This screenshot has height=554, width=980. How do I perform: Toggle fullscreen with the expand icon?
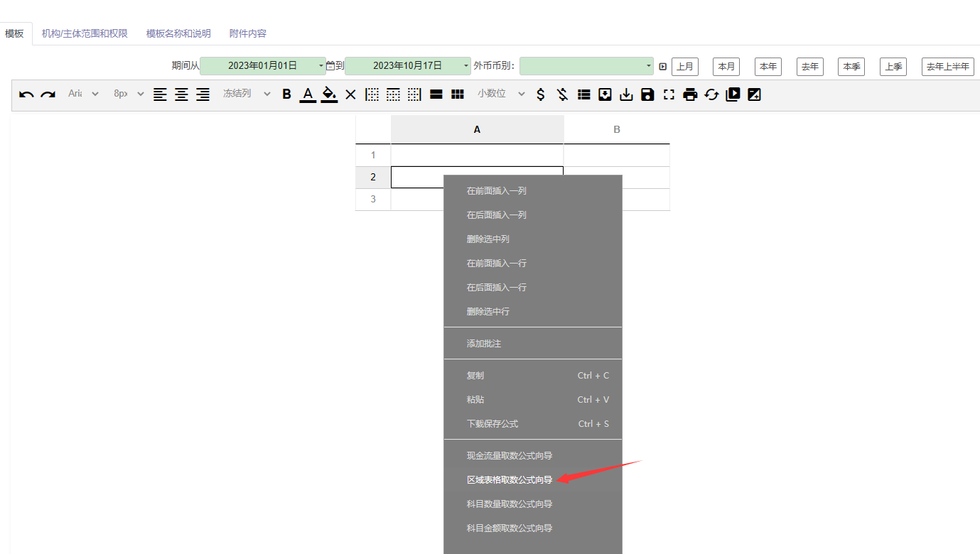tap(669, 94)
